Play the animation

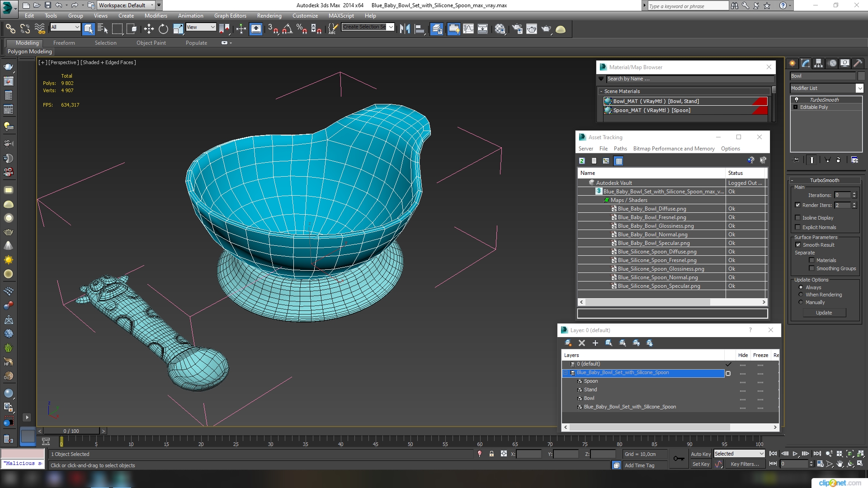click(x=795, y=454)
